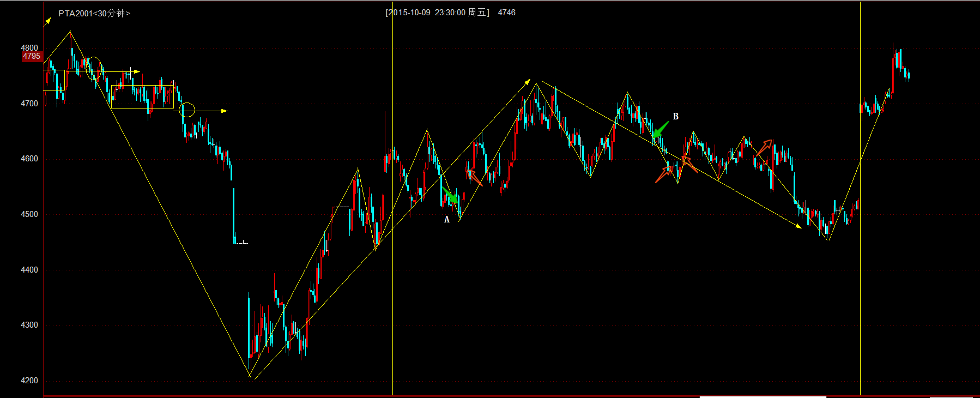
Task: Click the green arrow beside label B
Action: [x=660, y=130]
